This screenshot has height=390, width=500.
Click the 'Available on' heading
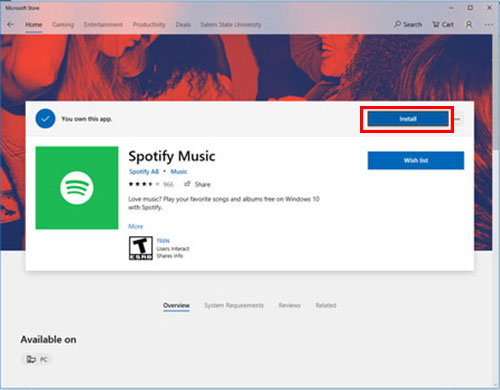tap(48, 340)
